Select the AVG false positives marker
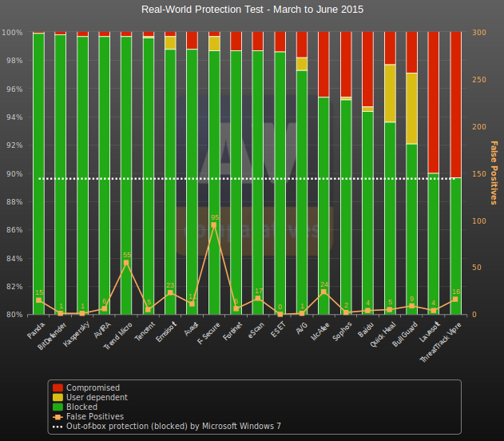This screenshot has width=504, height=441. [302, 313]
